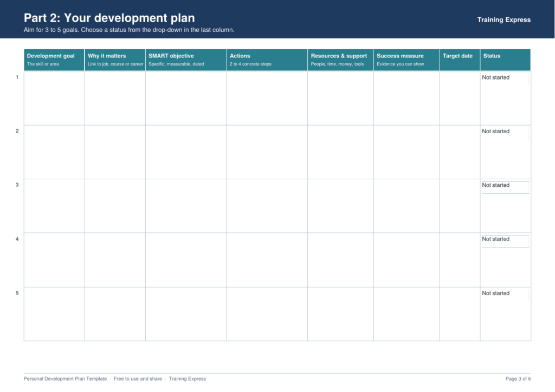Viewport: 555px width, 392px height.
Task: Click the Development goal cell in row 2
Action: point(54,152)
